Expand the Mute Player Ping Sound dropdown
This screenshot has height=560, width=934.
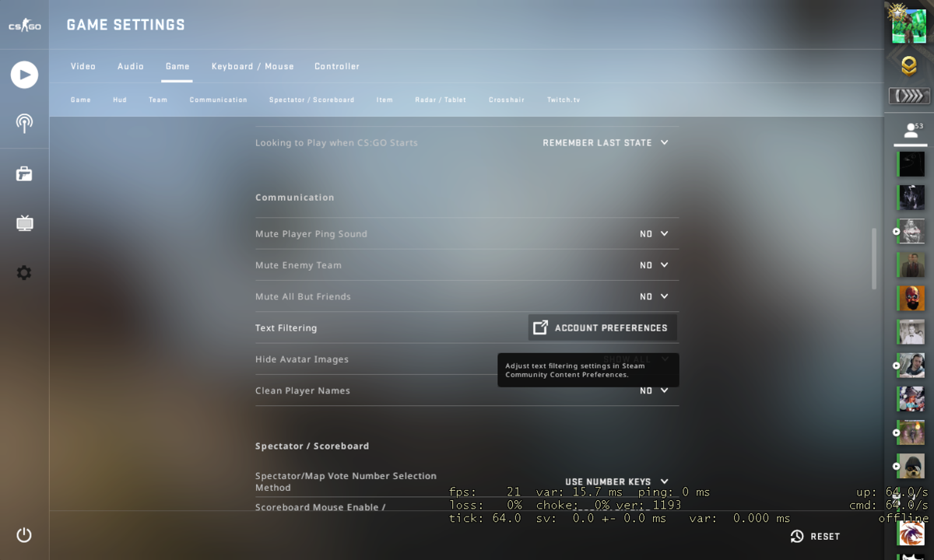pos(654,233)
